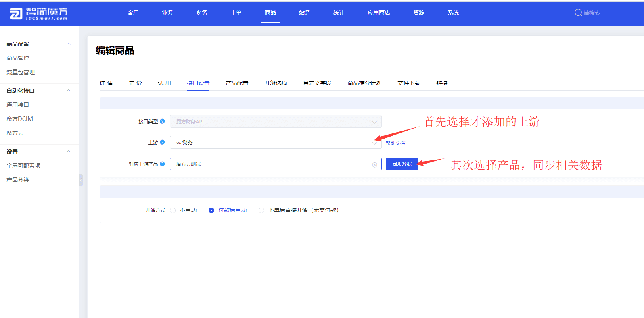The width and height of the screenshot is (644, 318).
Task: Switch to the 定价 tab
Action: tap(135, 83)
